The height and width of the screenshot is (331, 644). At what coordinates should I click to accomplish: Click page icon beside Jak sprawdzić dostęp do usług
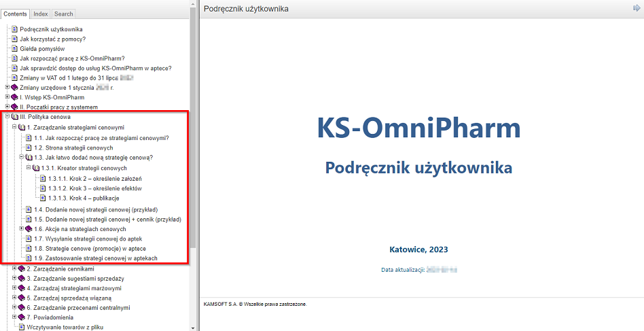coord(14,68)
